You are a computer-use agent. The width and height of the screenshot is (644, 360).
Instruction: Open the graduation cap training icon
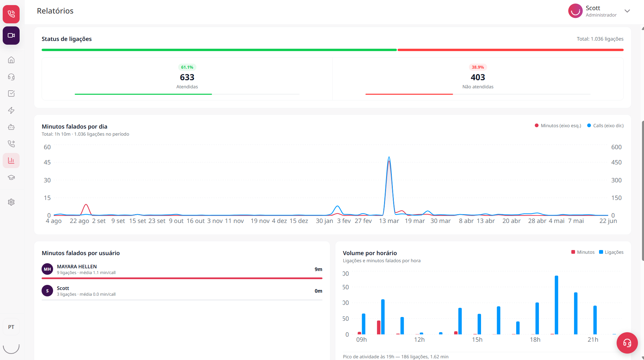(x=11, y=177)
